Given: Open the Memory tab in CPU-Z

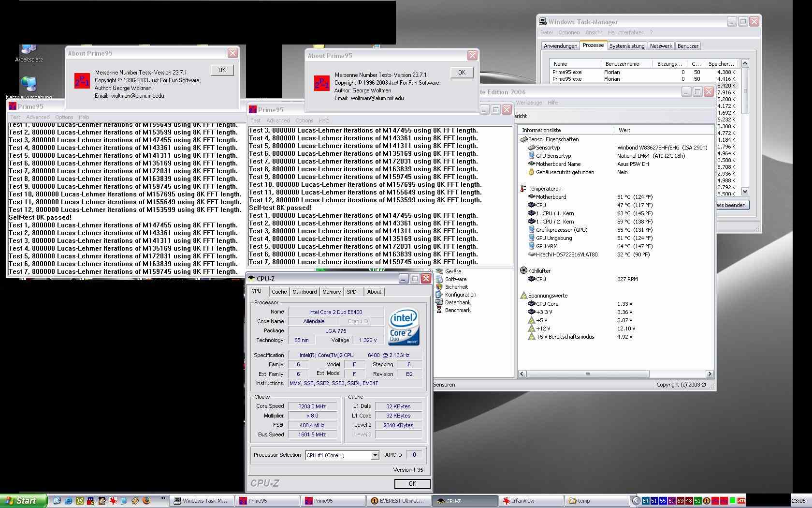Looking at the screenshot, I should click(332, 292).
